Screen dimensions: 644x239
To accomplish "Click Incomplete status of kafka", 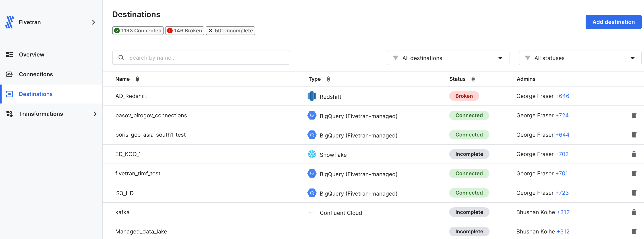I will 469,212.
